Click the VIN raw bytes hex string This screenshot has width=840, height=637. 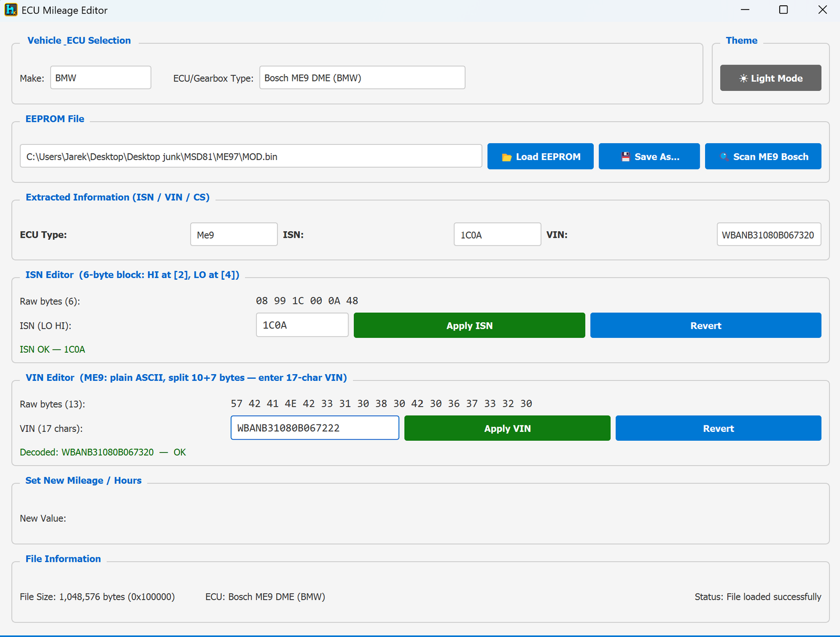point(381,404)
